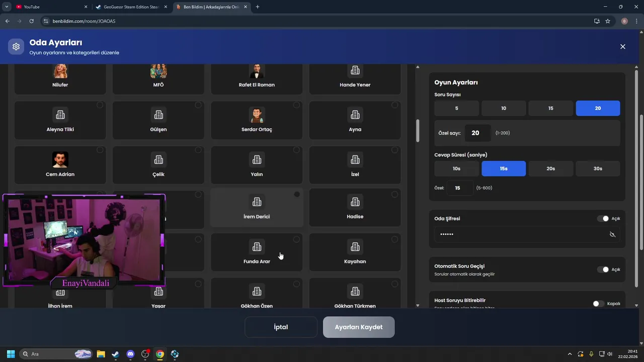This screenshot has width=644, height=362.
Task: Open the Chrome profile avatar menu
Action: (624, 21)
